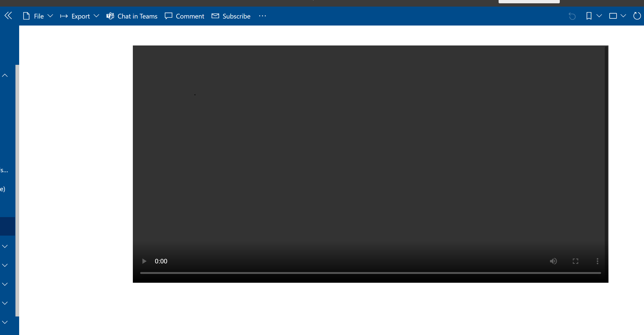Open the File menu
644x335 pixels.
pyautogui.click(x=38, y=16)
